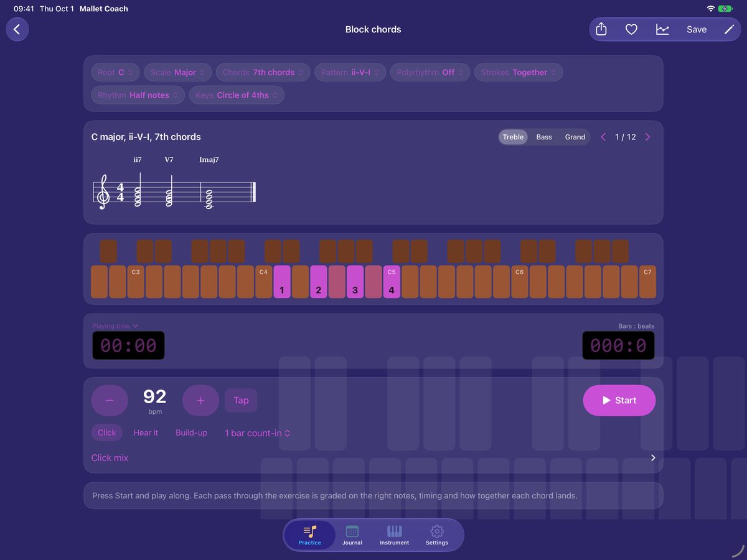This screenshot has width=747, height=560.
Task: Tap the highlighted key numbered 2
Action: click(x=319, y=282)
